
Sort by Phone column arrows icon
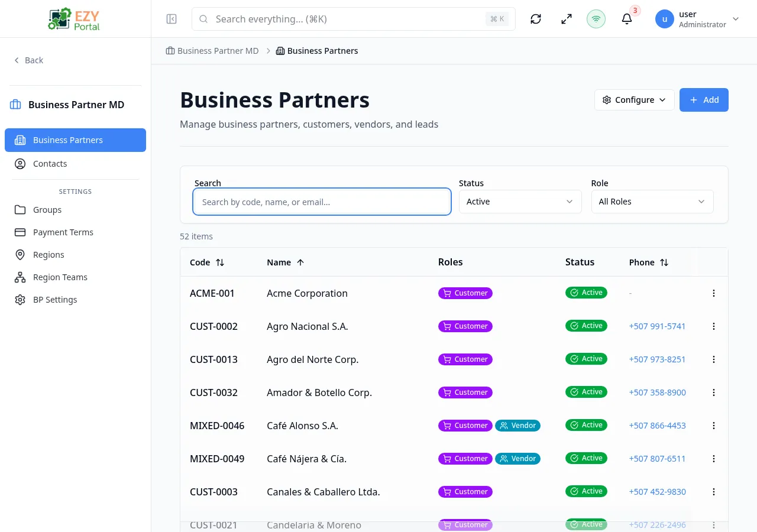coord(664,262)
